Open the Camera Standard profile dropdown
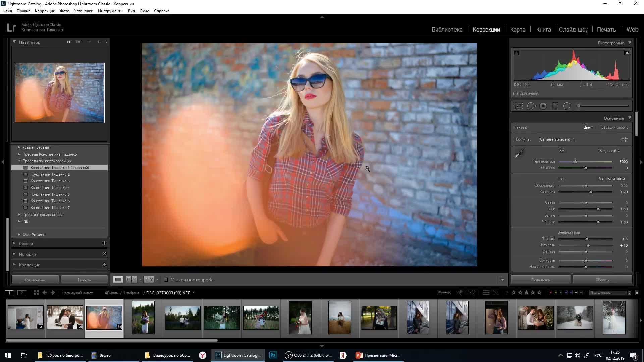The image size is (644, 362). pyautogui.click(x=557, y=139)
